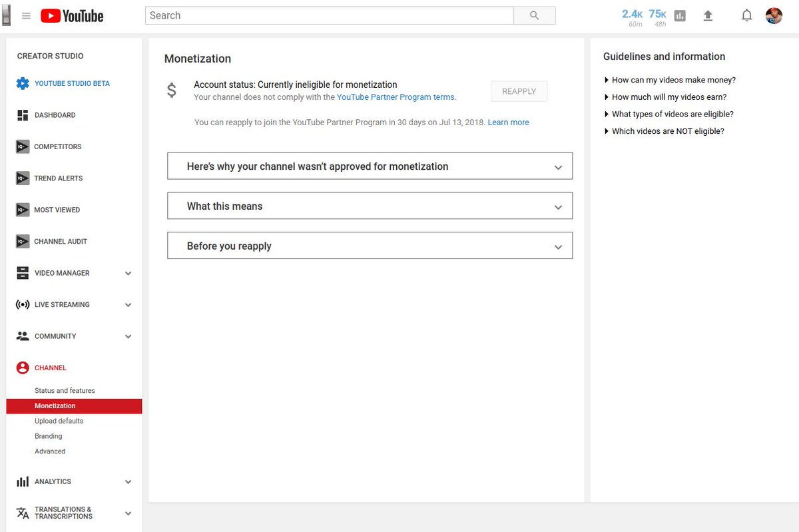Expand the Community section chevron
799x532 pixels.
click(x=129, y=336)
